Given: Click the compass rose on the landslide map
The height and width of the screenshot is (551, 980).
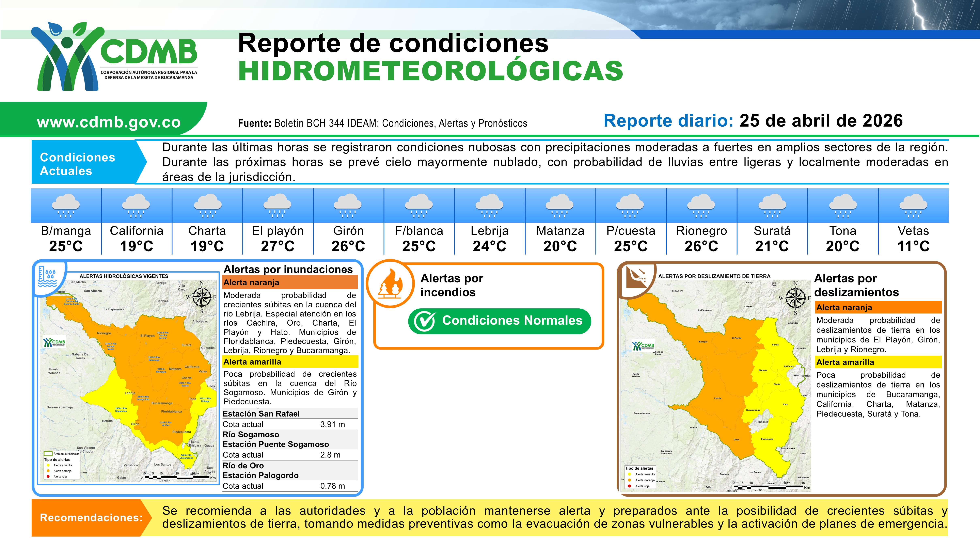Looking at the screenshot, I should tap(795, 298).
